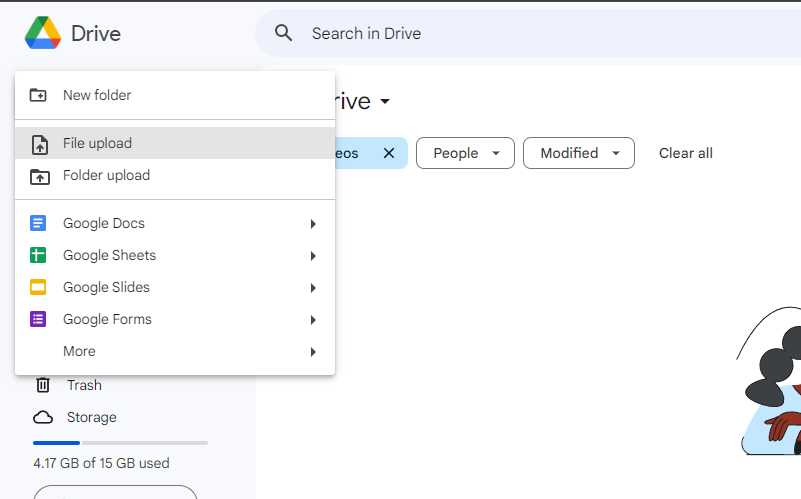The image size is (801, 499).
Task: Click the Storage cloud icon
Action: click(x=43, y=417)
